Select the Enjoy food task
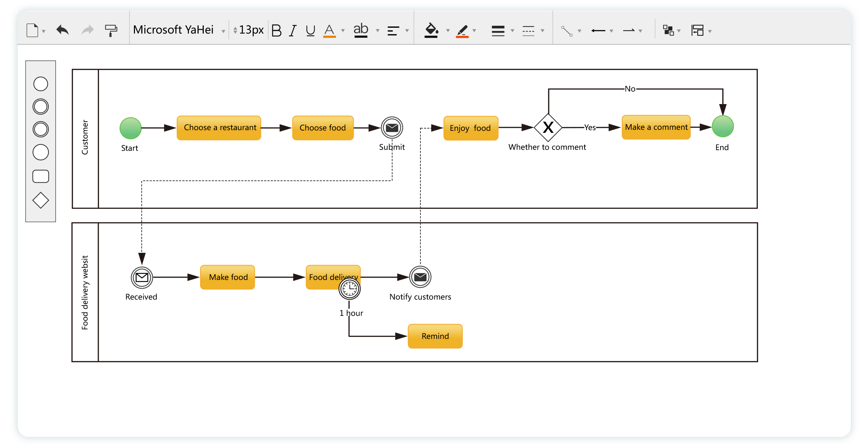Viewport: 868px width, 448px height. pos(471,128)
